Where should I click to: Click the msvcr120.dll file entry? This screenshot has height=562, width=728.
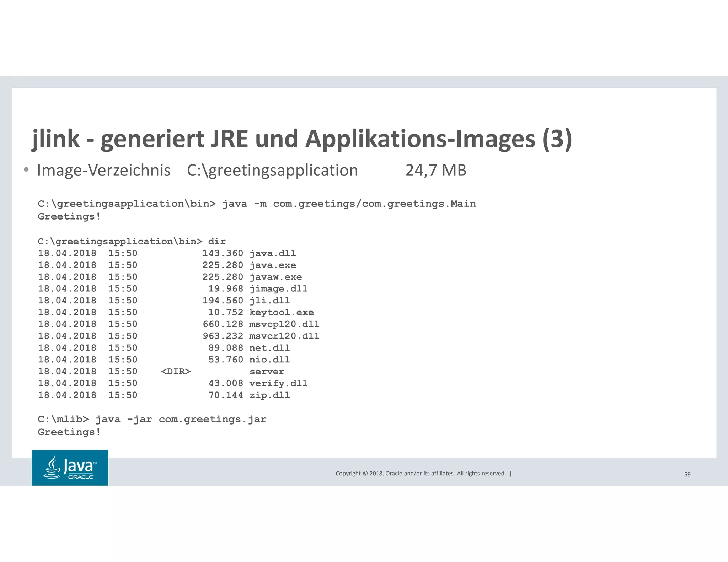(x=284, y=336)
